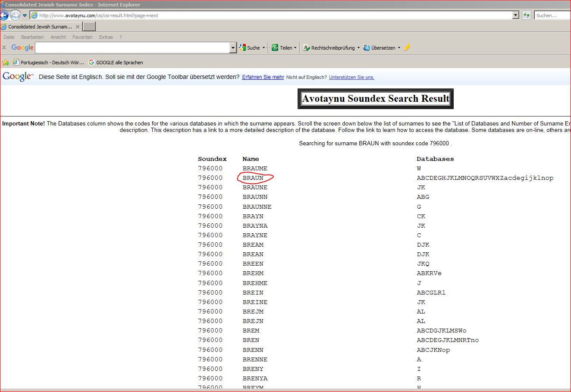Click the Suche toolbar button
The width and height of the screenshot is (571, 392).
tap(250, 47)
